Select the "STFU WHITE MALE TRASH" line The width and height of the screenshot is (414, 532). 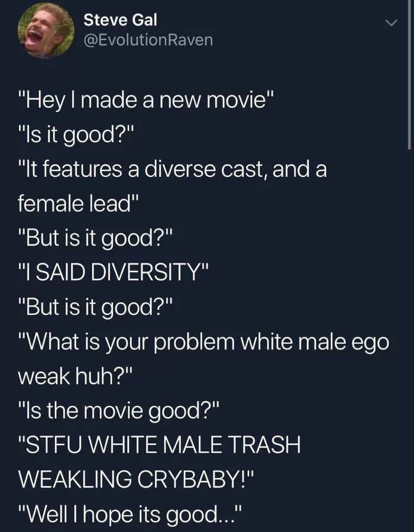(x=159, y=445)
